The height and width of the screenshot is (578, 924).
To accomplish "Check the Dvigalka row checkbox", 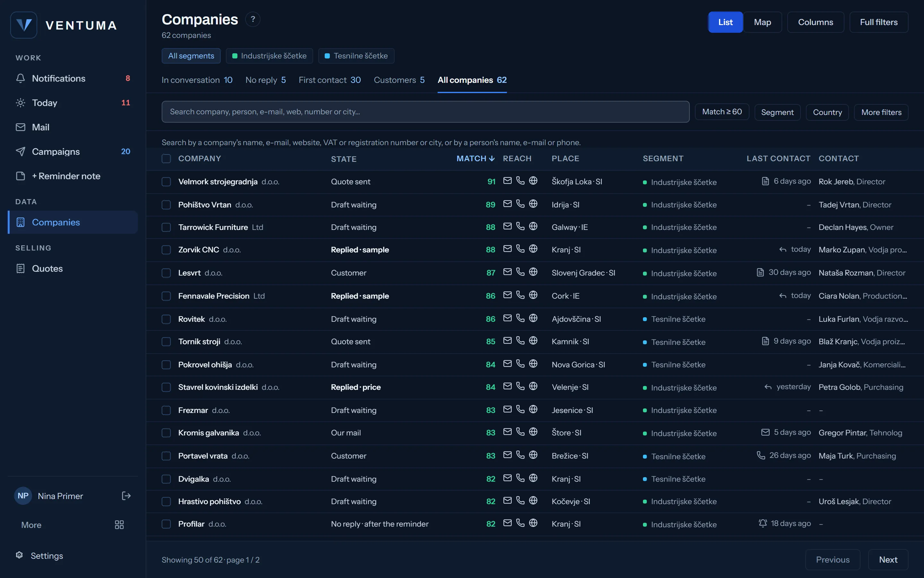I will tap(166, 479).
